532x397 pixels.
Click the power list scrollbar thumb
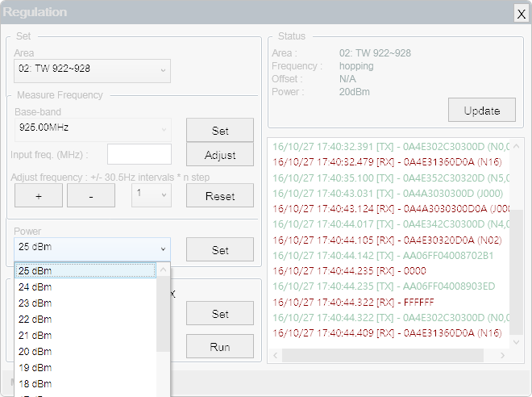[x=163, y=314]
